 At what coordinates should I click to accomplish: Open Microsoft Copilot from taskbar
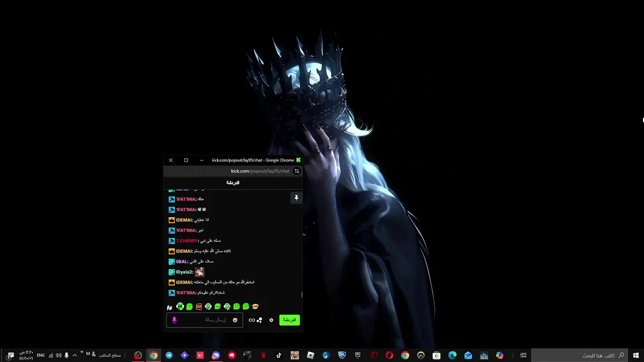[500, 355]
